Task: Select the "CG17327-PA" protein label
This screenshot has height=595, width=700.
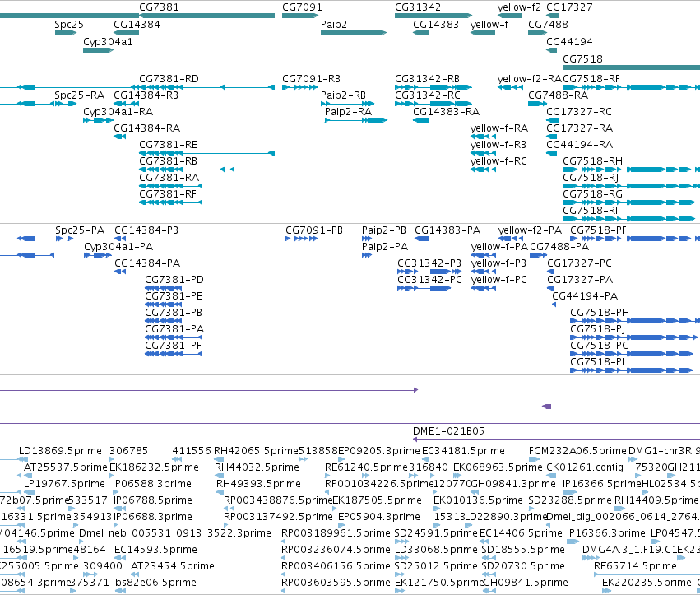Action: (x=580, y=280)
